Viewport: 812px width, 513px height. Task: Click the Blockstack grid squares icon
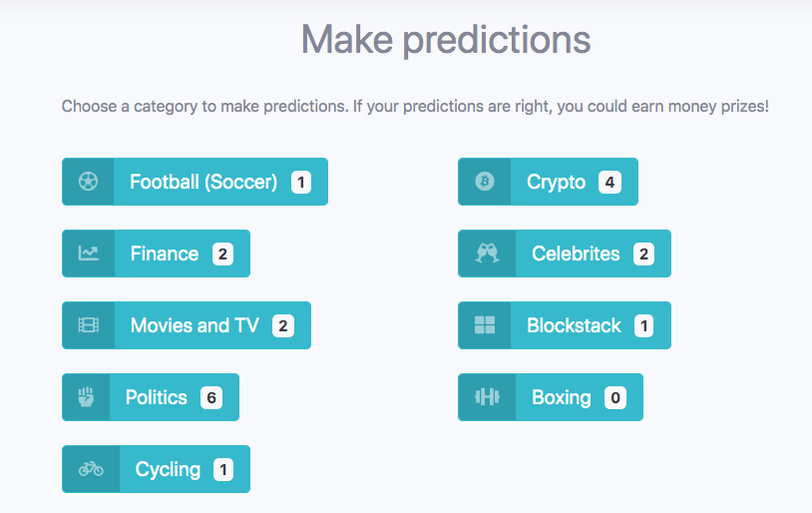tap(485, 325)
